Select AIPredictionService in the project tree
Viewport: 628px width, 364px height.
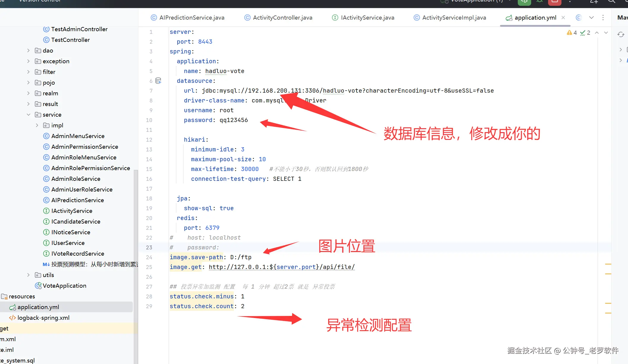78,200
